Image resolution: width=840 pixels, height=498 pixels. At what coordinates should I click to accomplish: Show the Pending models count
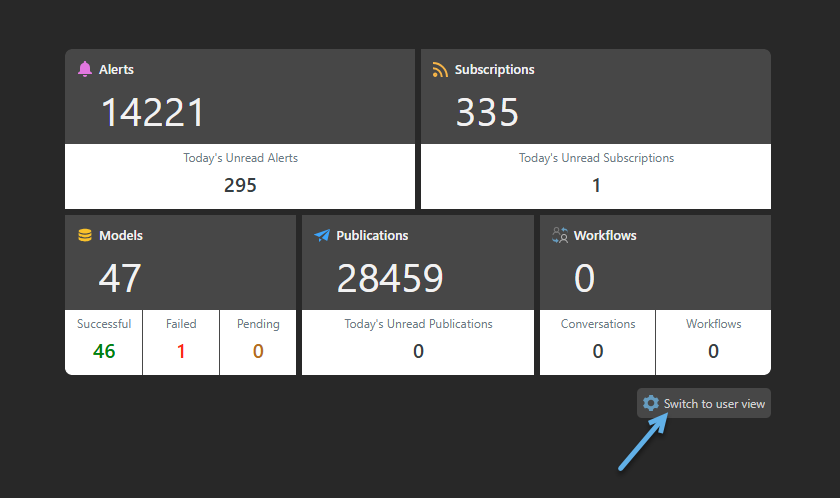(x=258, y=351)
